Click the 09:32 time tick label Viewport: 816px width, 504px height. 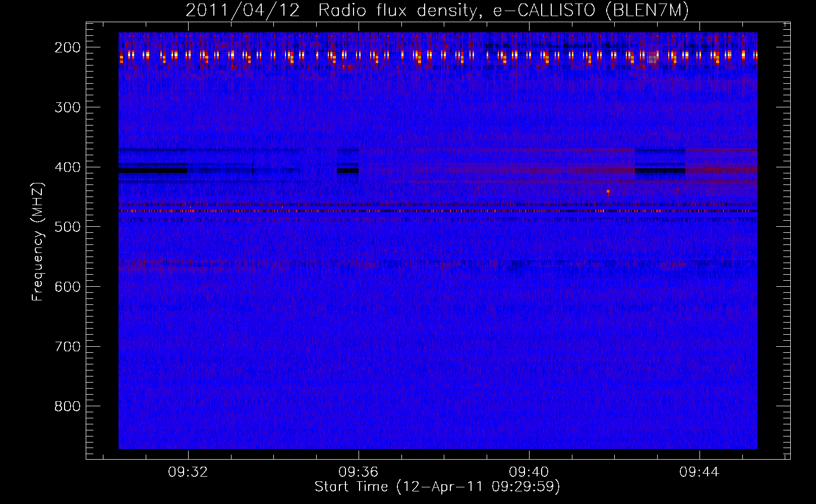[x=188, y=472]
